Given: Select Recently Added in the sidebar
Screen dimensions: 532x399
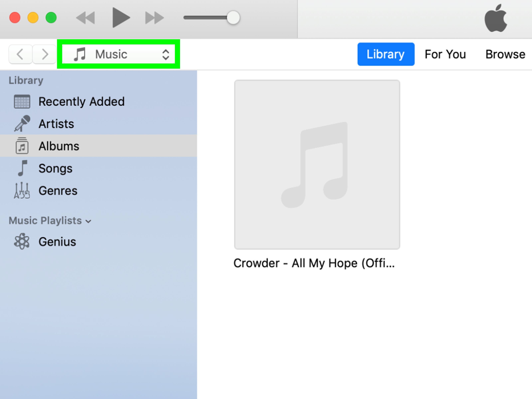Looking at the screenshot, I should pyautogui.click(x=99, y=101).
